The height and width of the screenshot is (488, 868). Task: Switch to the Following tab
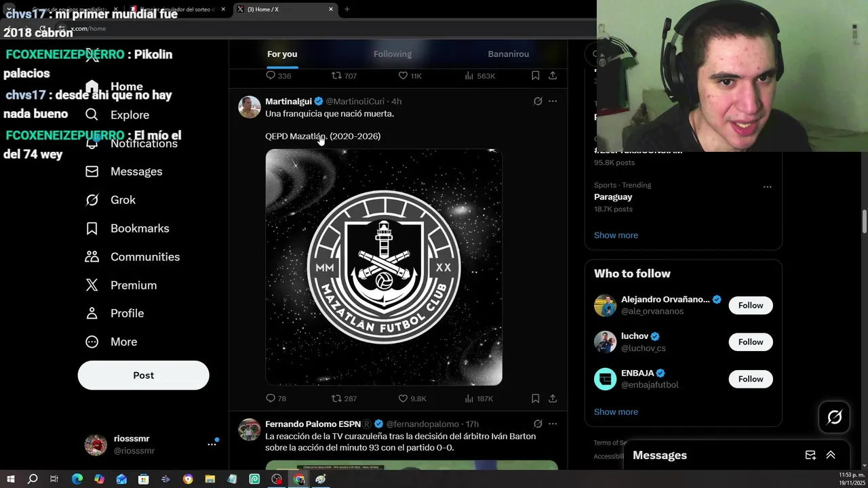393,54
